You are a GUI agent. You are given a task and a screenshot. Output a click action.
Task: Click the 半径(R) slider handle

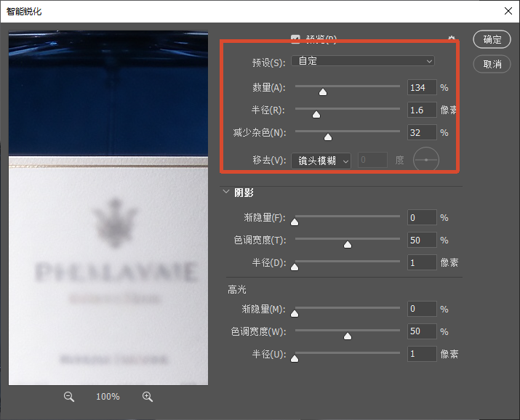[x=316, y=114]
